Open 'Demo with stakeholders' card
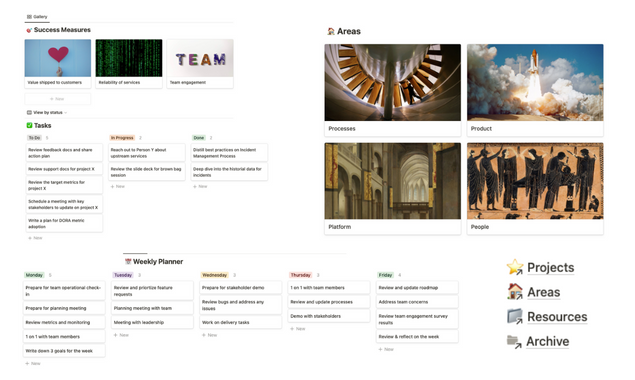The width and height of the screenshot is (635, 380). tap(329, 316)
